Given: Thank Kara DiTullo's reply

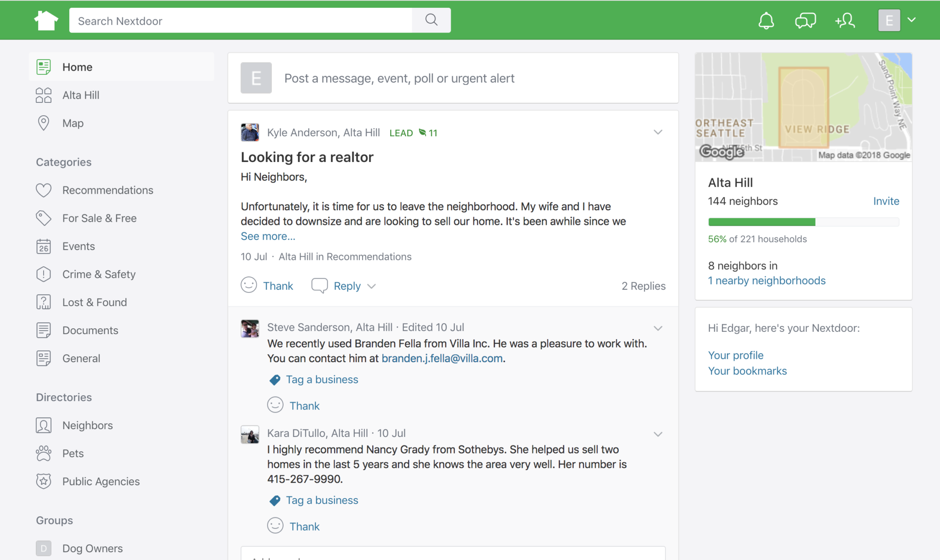Looking at the screenshot, I should point(304,526).
